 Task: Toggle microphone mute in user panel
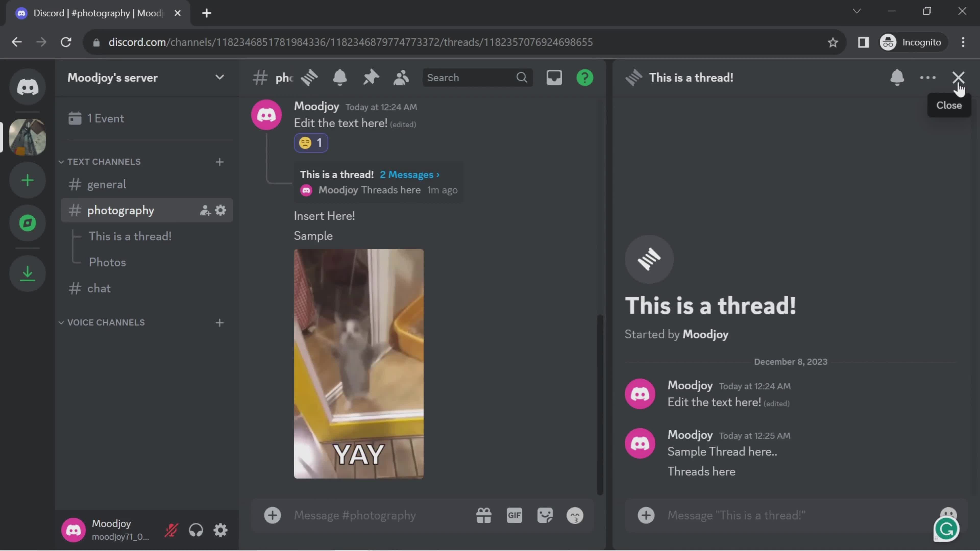click(x=171, y=530)
